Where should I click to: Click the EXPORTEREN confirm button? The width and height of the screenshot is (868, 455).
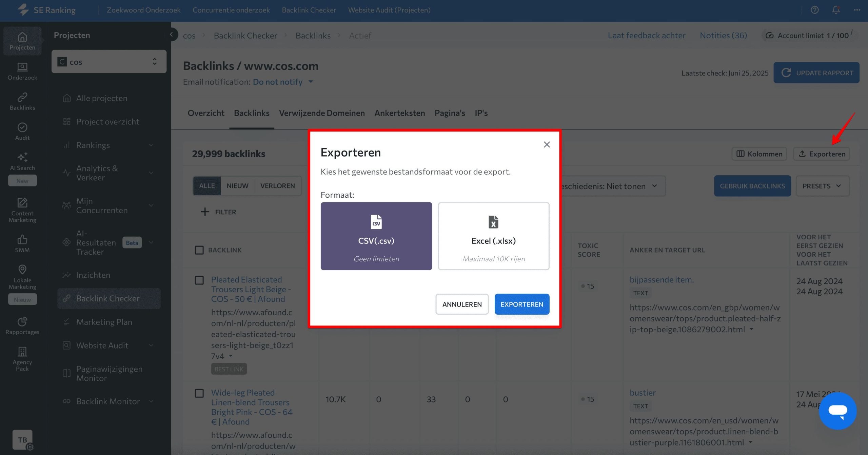522,304
